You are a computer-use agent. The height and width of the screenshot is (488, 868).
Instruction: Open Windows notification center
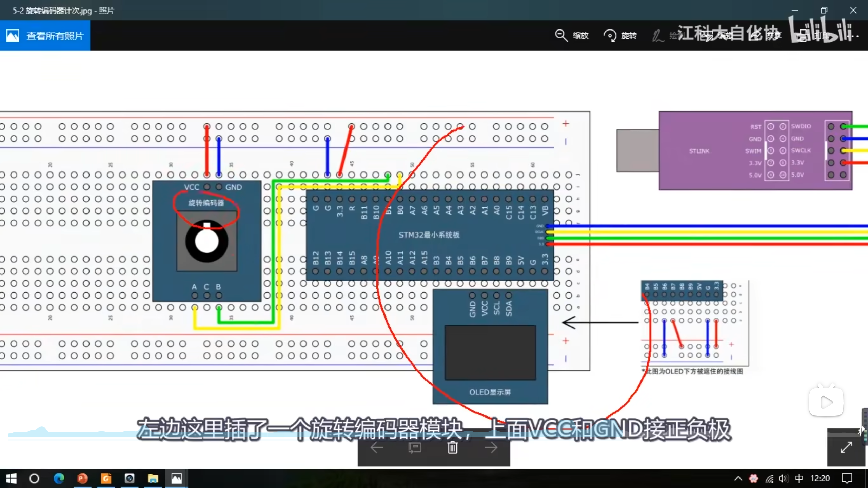(x=847, y=479)
